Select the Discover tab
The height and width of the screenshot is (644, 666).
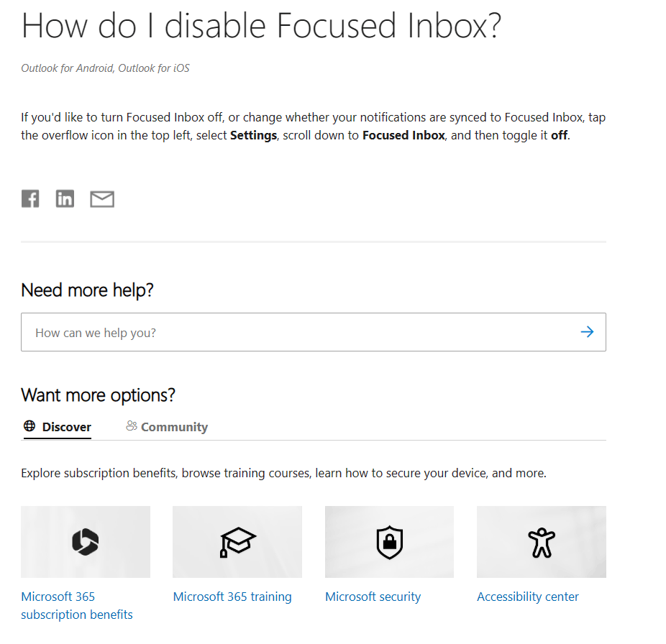pyautogui.click(x=58, y=427)
